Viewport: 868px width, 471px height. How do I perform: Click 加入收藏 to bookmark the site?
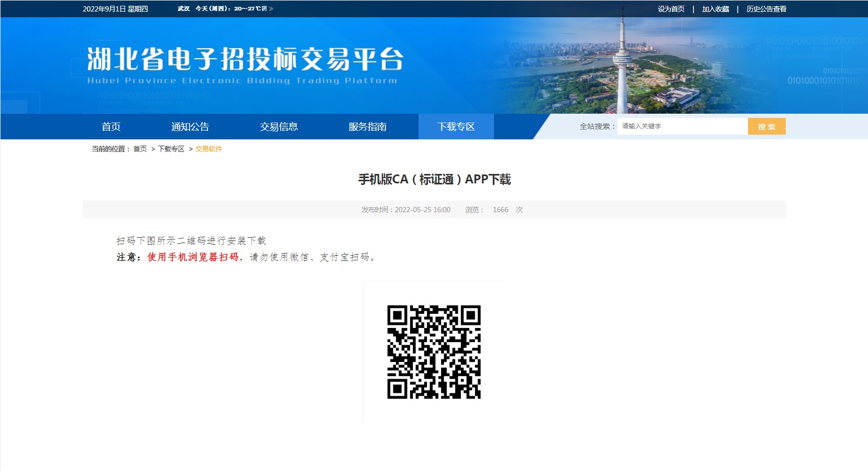pyautogui.click(x=715, y=9)
